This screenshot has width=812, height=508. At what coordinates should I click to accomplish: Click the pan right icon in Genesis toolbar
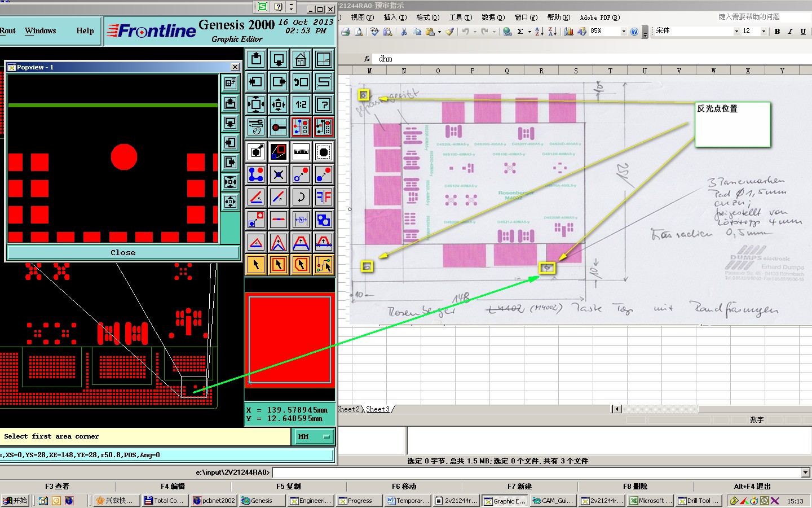click(x=279, y=82)
